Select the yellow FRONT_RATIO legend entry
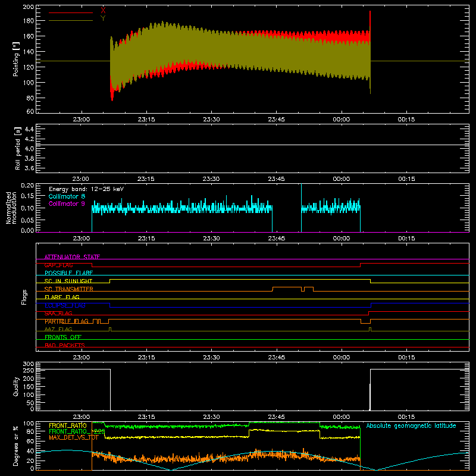Image resolution: width=476 pixels, height=476 pixels. (68, 425)
